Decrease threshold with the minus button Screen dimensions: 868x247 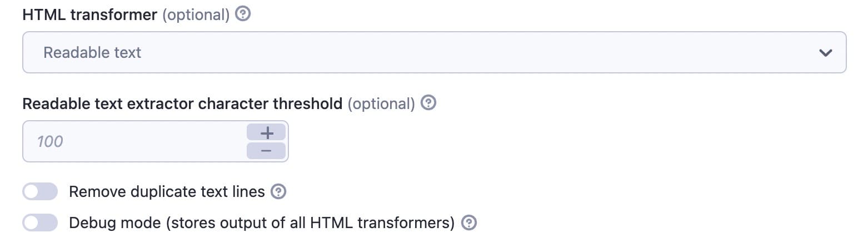pos(267,151)
